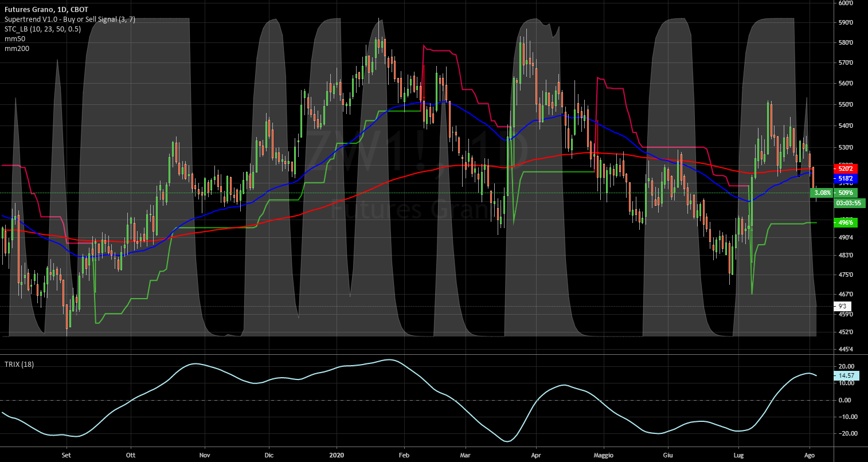Click the 475'0 price axis label
This screenshot has height=462, width=868.
coord(846,275)
